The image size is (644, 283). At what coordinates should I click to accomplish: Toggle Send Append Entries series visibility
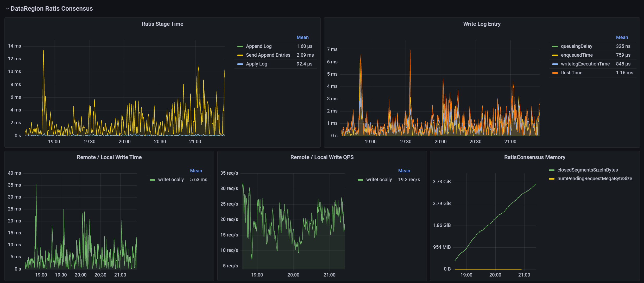pyautogui.click(x=268, y=55)
